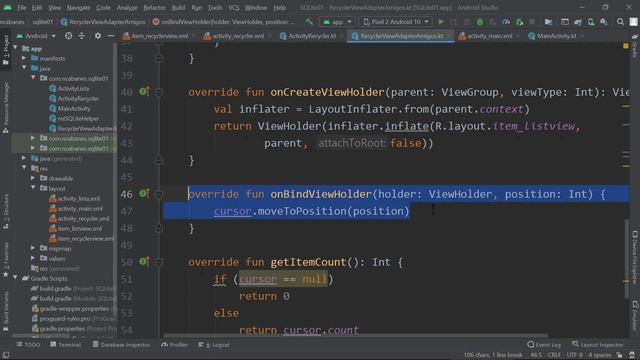Click the UTF-8 encoding in status bar
This screenshot has height=360, width=640.
574,355
